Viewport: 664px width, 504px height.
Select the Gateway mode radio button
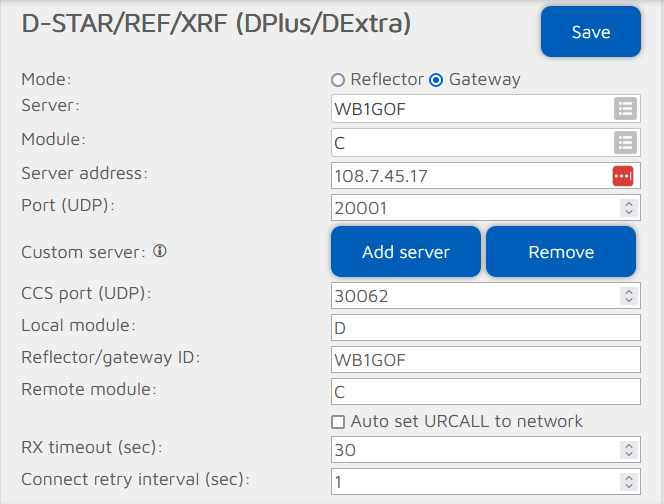click(x=436, y=80)
